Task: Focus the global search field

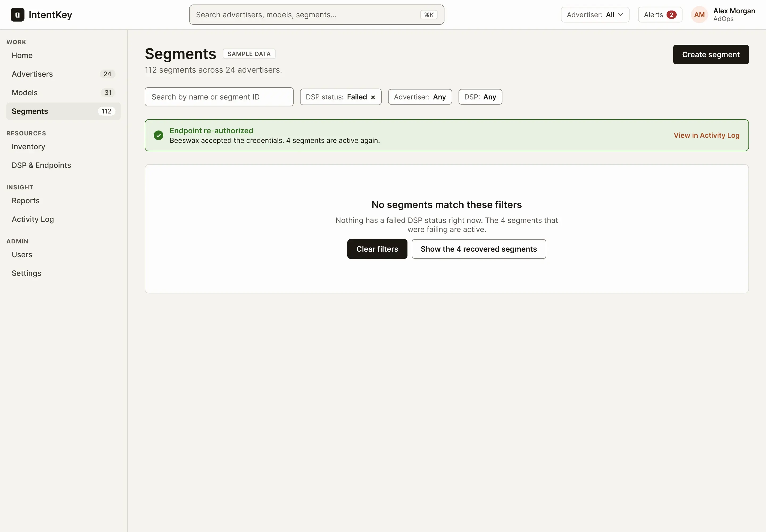Action: point(316,15)
